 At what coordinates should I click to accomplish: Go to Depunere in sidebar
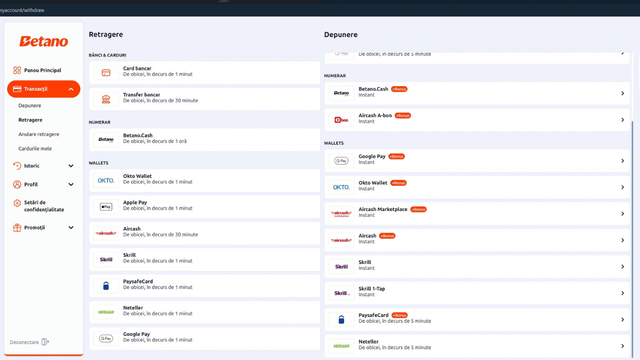tap(30, 106)
